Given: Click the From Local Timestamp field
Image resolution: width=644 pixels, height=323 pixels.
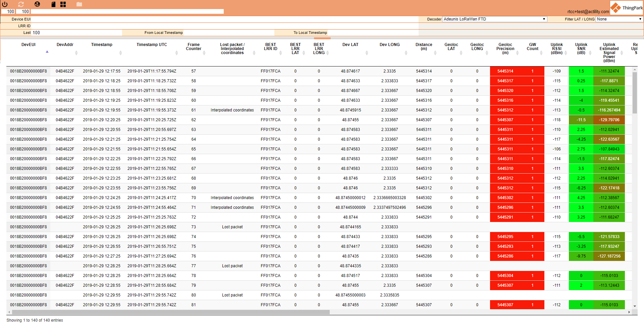Looking at the screenshot, I should pos(229,33).
